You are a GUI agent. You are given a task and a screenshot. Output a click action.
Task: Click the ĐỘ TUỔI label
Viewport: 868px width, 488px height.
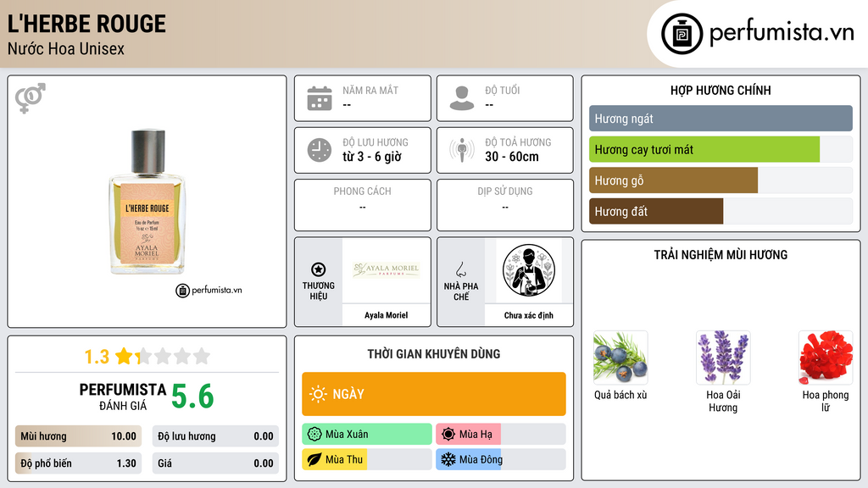(503, 90)
